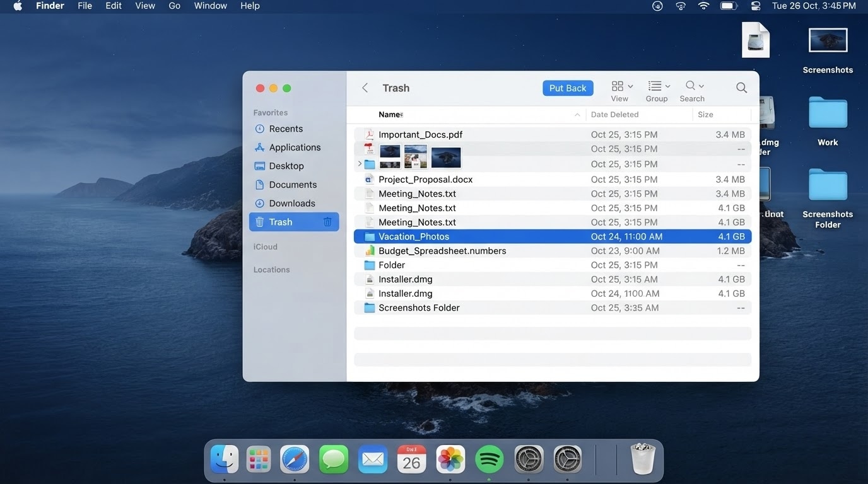868x484 pixels.
Task: Launch Safari from the Dock
Action: tap(295, 459)
